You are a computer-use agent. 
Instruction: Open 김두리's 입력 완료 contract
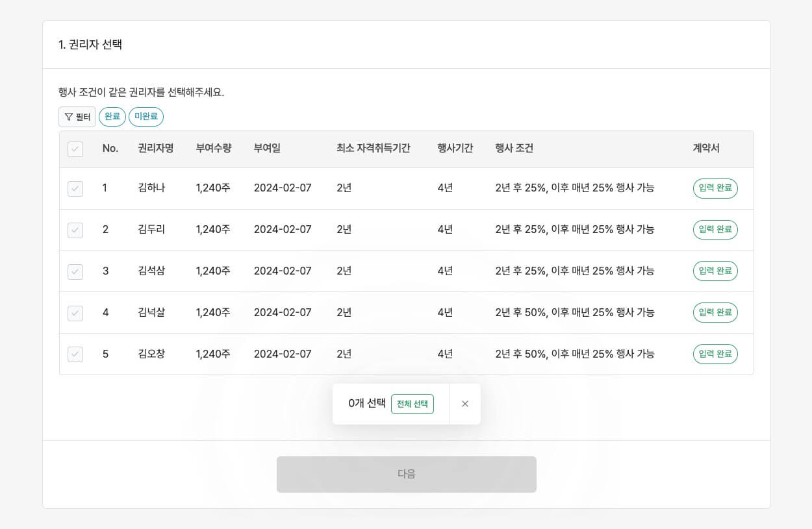715,229
